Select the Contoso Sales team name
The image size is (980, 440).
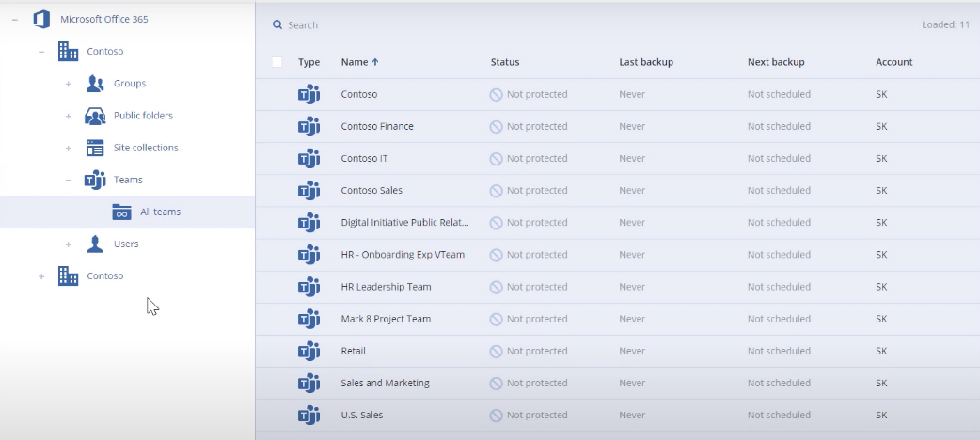371,191
